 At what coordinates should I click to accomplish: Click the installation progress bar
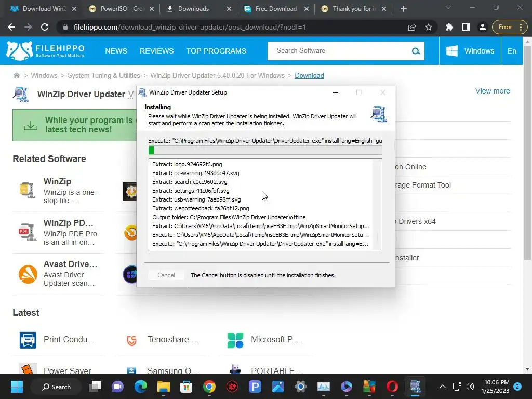click(x=265, y=150)
